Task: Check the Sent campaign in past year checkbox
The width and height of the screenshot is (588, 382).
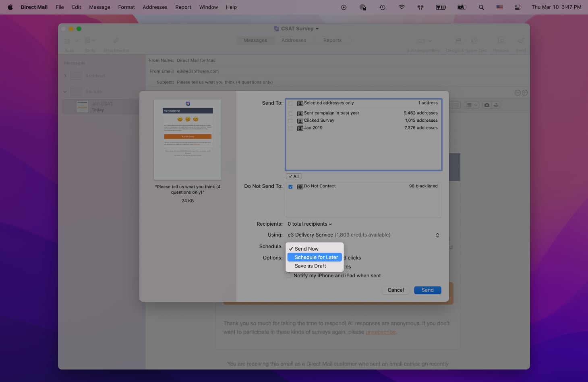Action: [290, 114]
